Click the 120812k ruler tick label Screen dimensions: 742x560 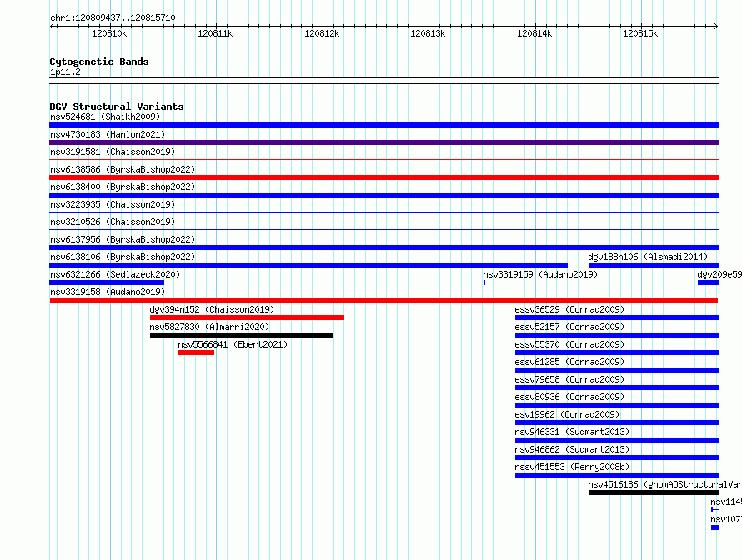322,33
